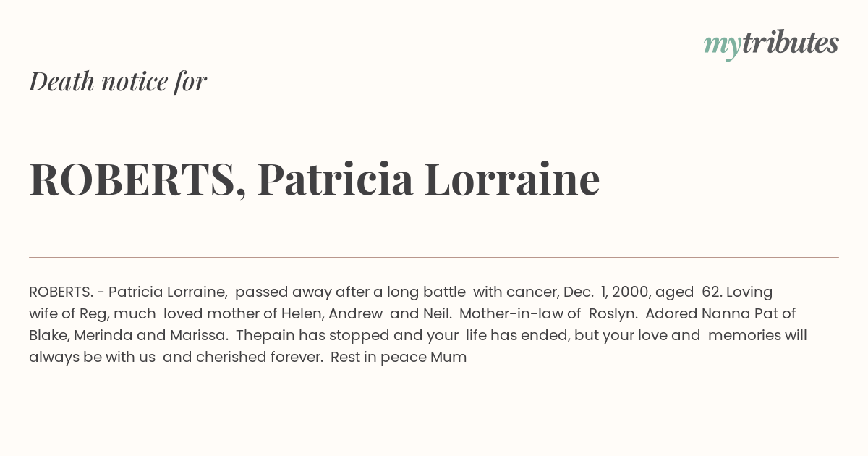Click the mytributes logo
The image size is (868, 456).
pyautogui.click(x=771, y=44)
